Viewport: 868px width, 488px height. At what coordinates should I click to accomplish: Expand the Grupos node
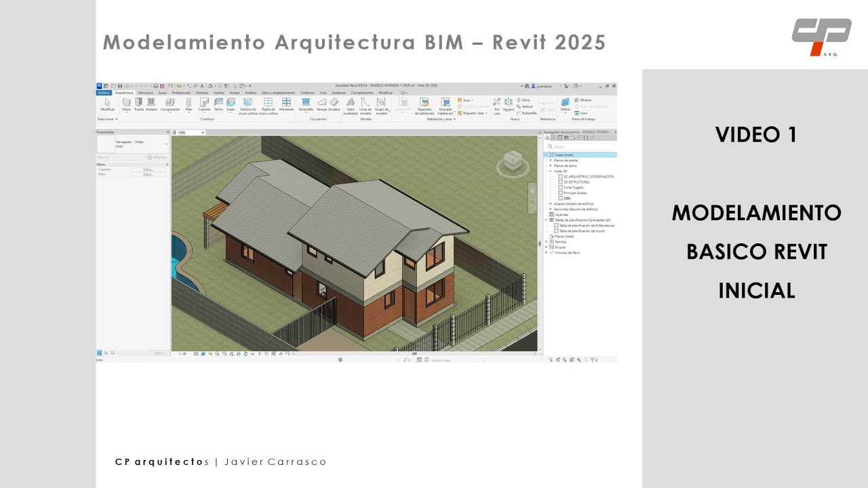[x=547, y=247]
